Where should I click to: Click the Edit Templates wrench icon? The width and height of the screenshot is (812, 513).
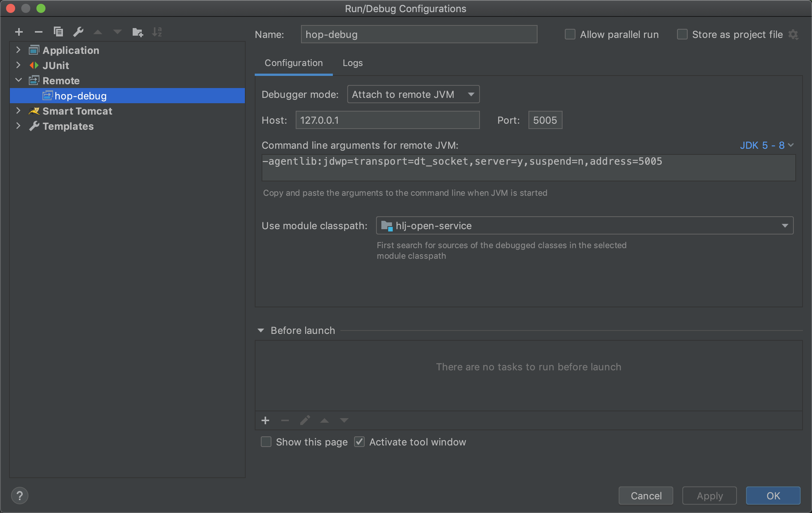[78, 32]
